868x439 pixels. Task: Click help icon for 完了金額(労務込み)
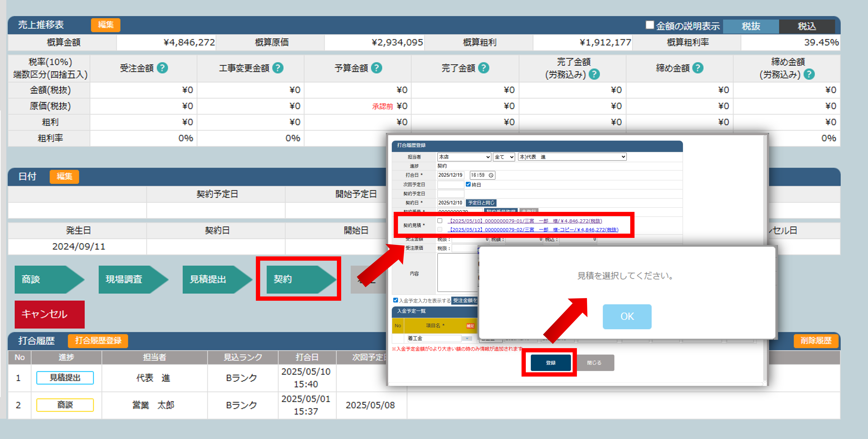(x=594, y=74)
